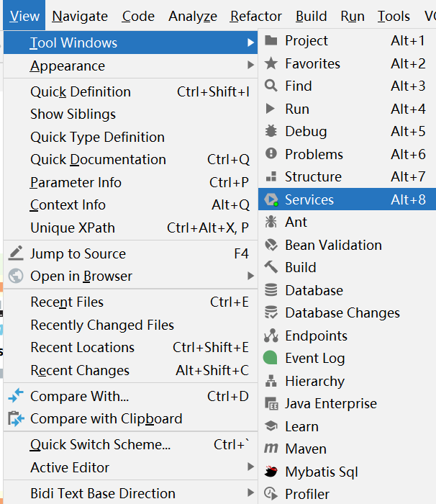Click the Mybatis Sql bird icon

click(x=271, y=472)
